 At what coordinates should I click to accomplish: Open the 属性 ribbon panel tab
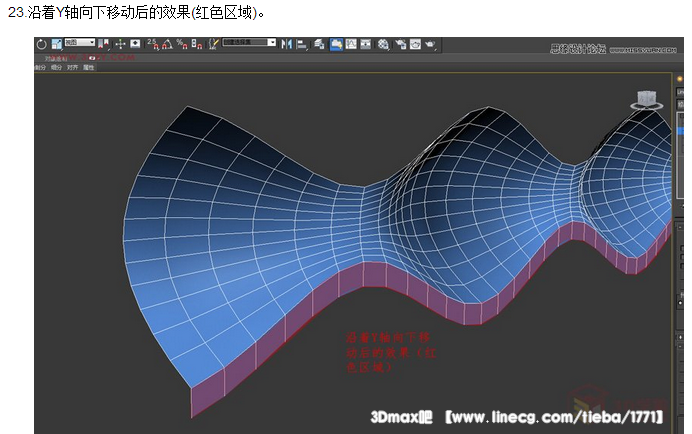click(89, 68)
